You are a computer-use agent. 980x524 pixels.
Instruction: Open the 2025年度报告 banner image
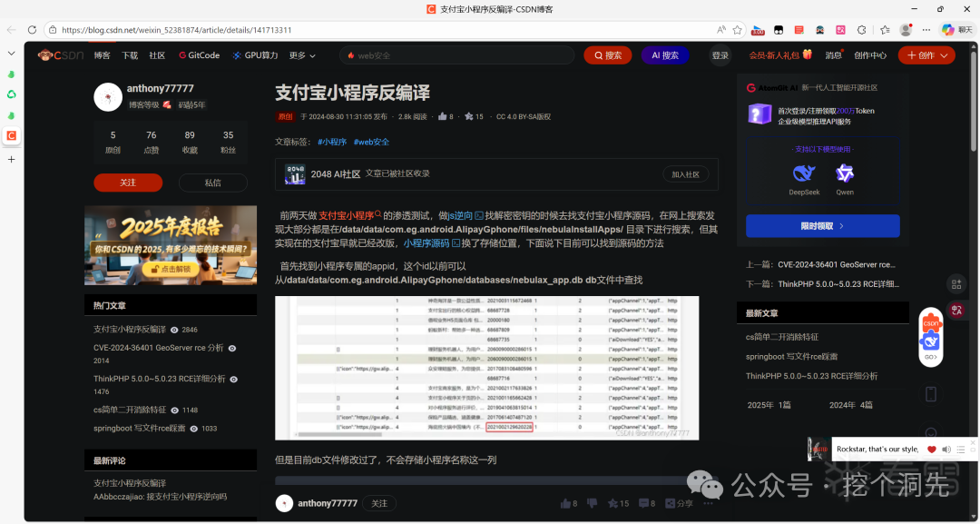[171, 245]
